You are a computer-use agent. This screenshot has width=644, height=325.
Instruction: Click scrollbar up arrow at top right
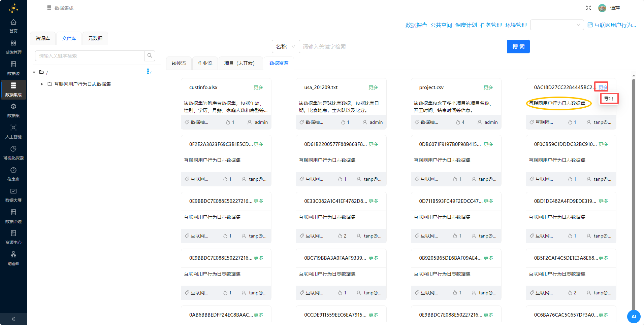tap(634, 76)
